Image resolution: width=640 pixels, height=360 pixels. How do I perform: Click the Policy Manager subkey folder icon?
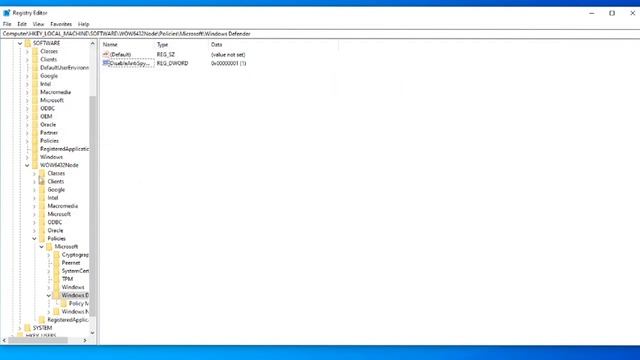(x=64, y=303)
